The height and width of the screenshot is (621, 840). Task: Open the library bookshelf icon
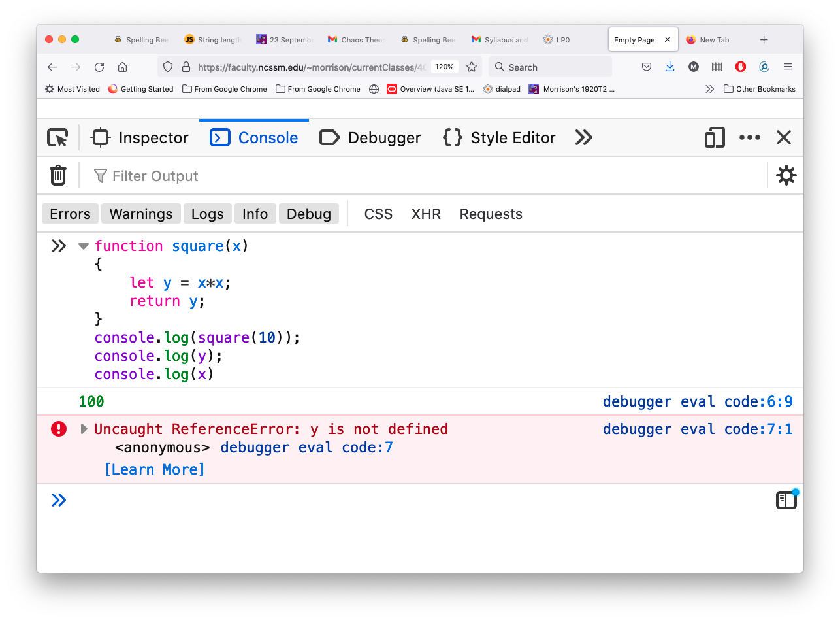[x=717, y=67]
